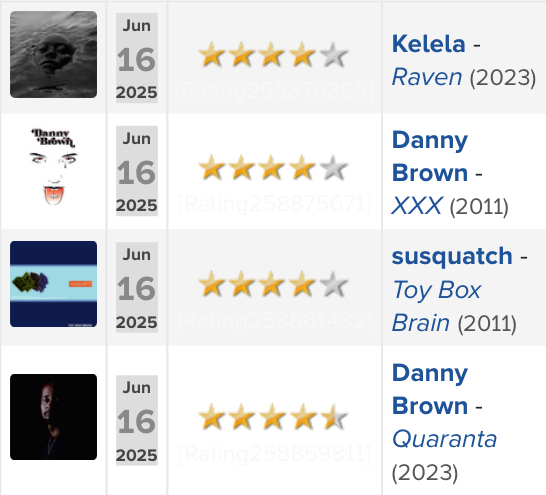Click the first gold star on Raven's rating

click(x=211, y=55)
